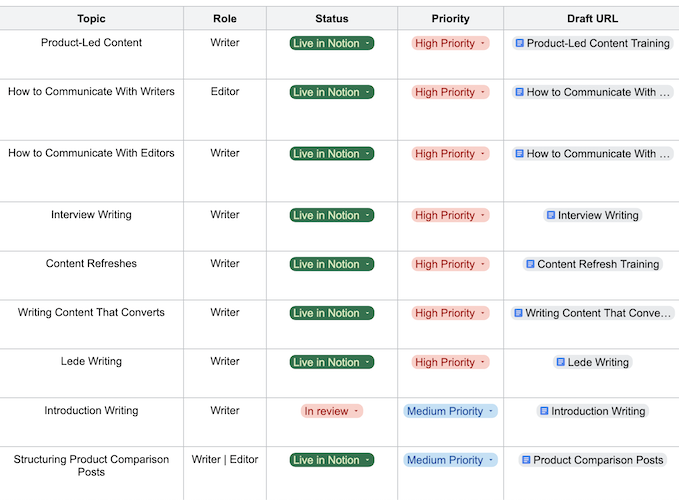Image resolution: width=679 pixels, height=500 pixels.
Task: Select the Writer | Editor role cell
Action: click(225, 474)
